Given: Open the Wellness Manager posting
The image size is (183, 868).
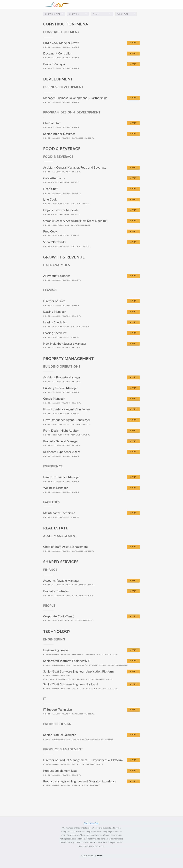Looking at the screenshot, I should click(55, 488).
